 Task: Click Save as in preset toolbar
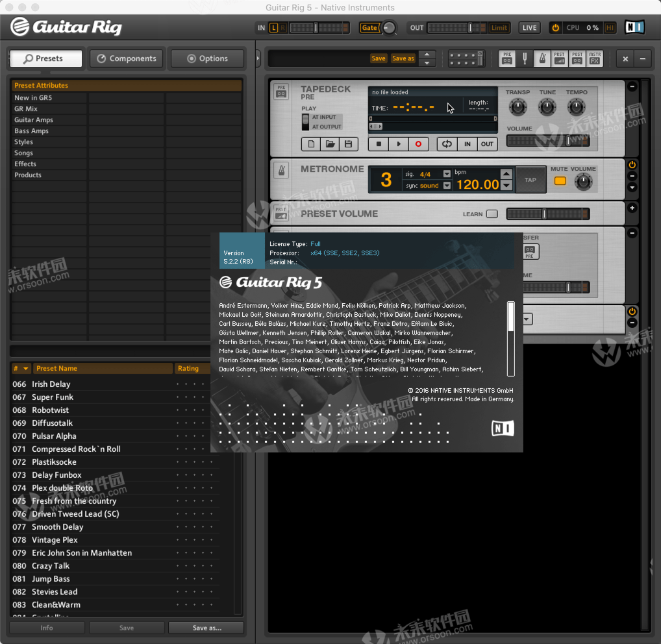[x=403, y=58]
